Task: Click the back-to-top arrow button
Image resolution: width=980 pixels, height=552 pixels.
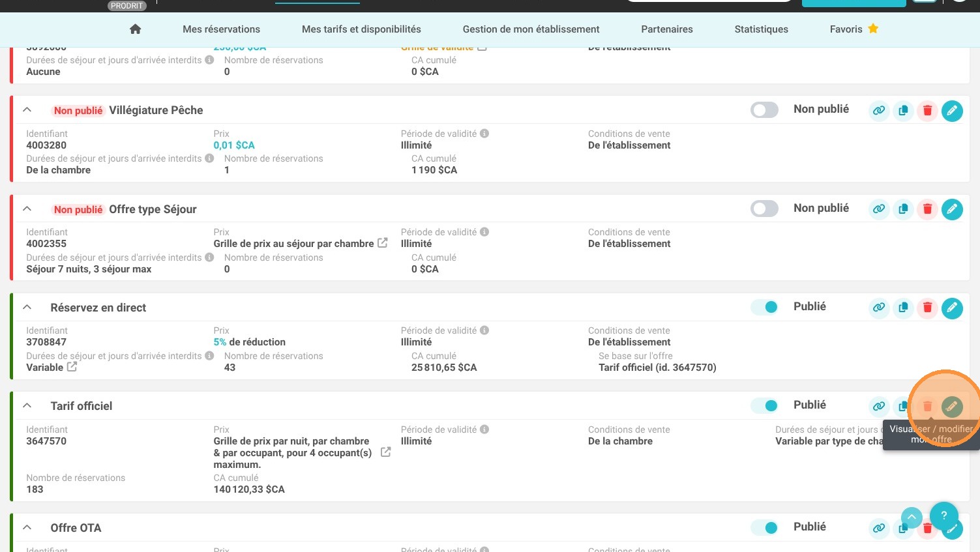Action: [x=912, y=517]
